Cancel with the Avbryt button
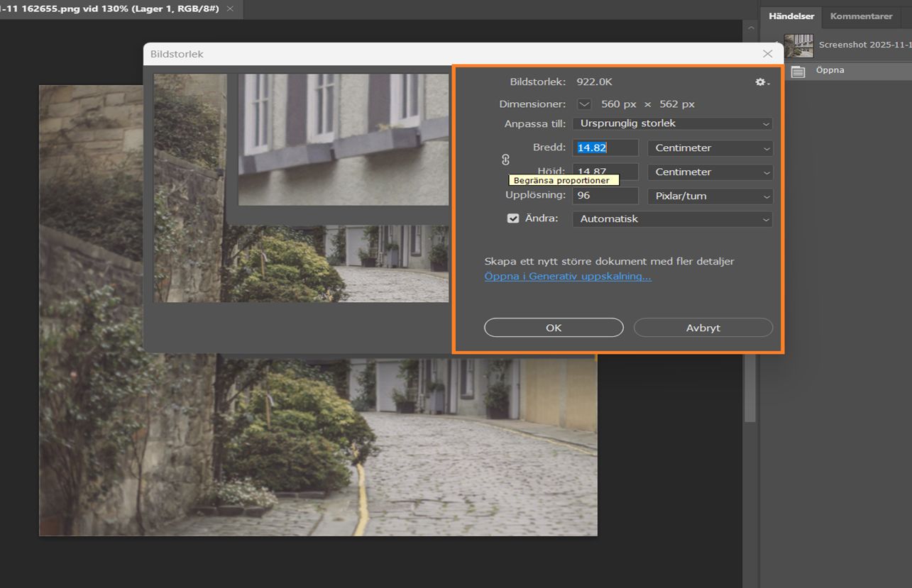 pos(703,328)
